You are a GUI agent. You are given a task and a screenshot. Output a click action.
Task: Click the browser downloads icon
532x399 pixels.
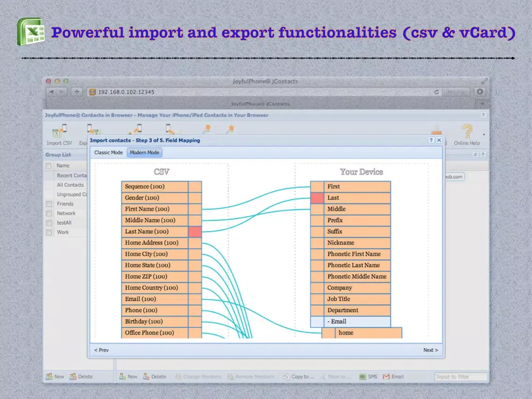tap(480, 92)
